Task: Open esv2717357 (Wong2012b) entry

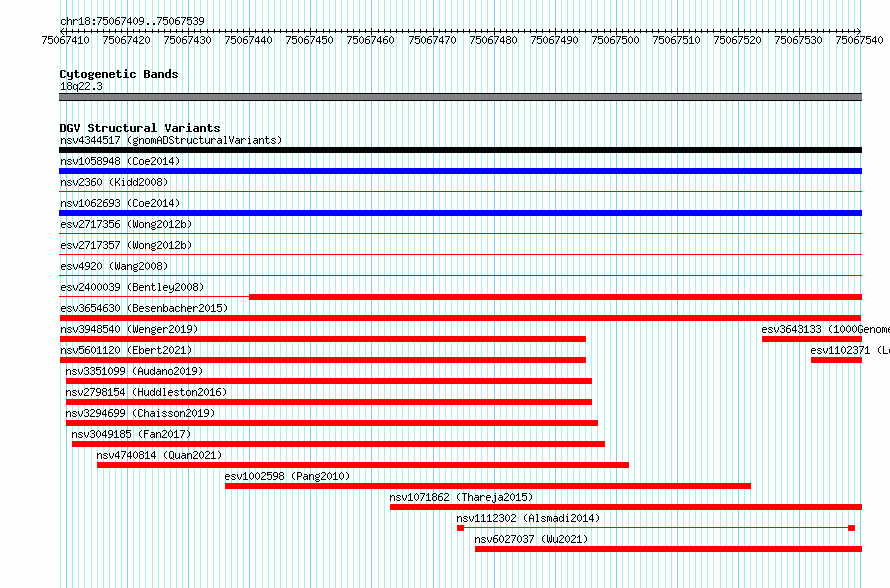Action: [126, 245]
